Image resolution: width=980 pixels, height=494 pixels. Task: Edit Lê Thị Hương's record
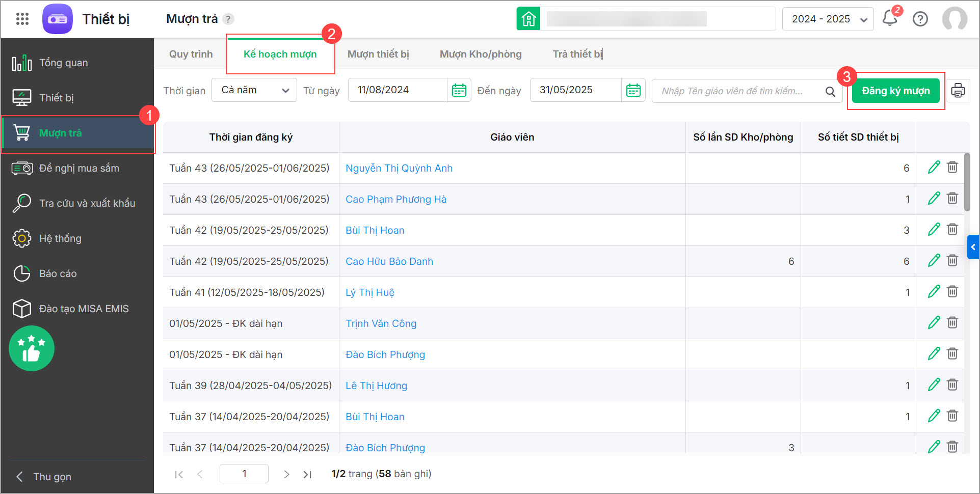point(934,385)
